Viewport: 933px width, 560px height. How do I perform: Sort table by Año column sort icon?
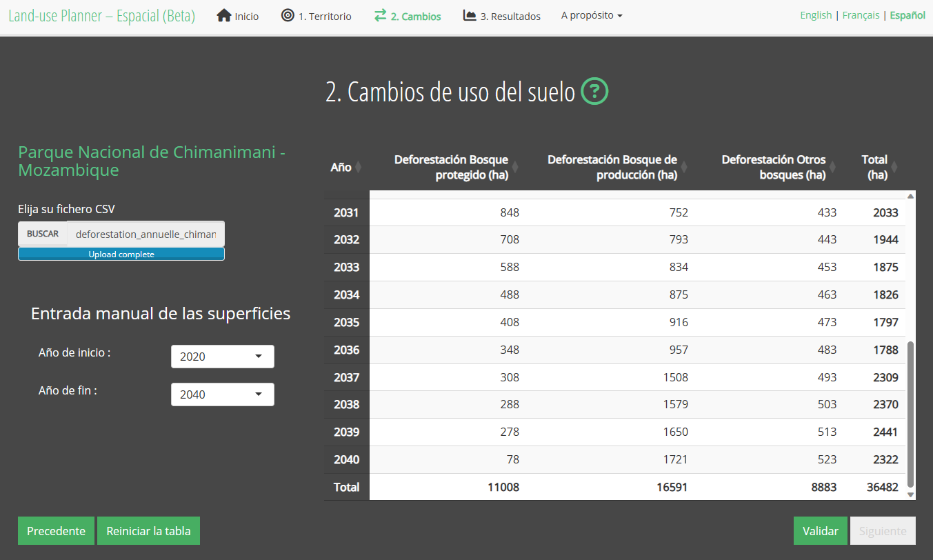[358, 168]
